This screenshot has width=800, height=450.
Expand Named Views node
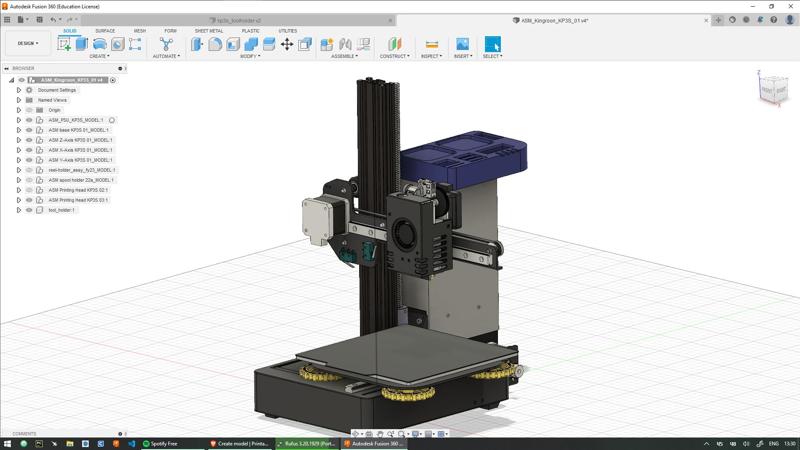pos(19,100)
